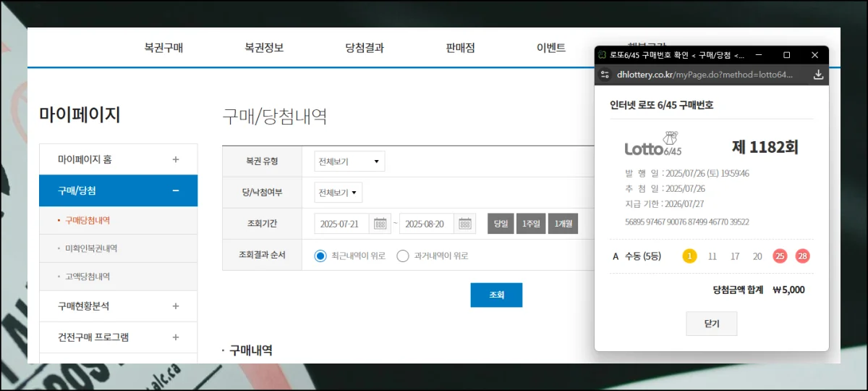Click the start date field 2025-07-21
868x391 pixels.
click(x=342, y=224)
